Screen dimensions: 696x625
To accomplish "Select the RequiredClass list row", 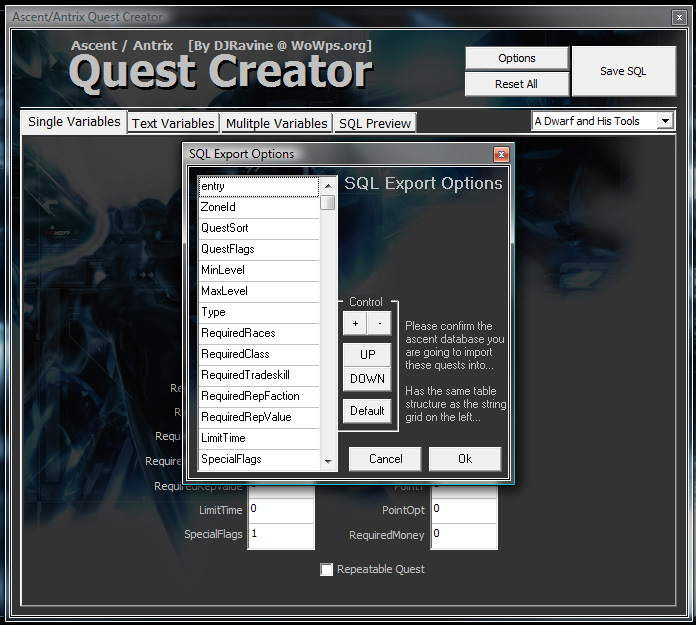I will click(259, 354).
